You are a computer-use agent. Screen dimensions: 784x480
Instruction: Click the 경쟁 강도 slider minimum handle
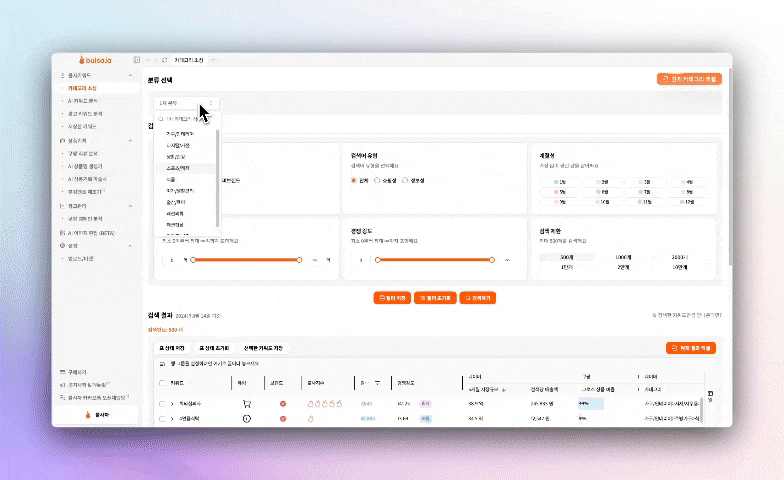point(378,260)
